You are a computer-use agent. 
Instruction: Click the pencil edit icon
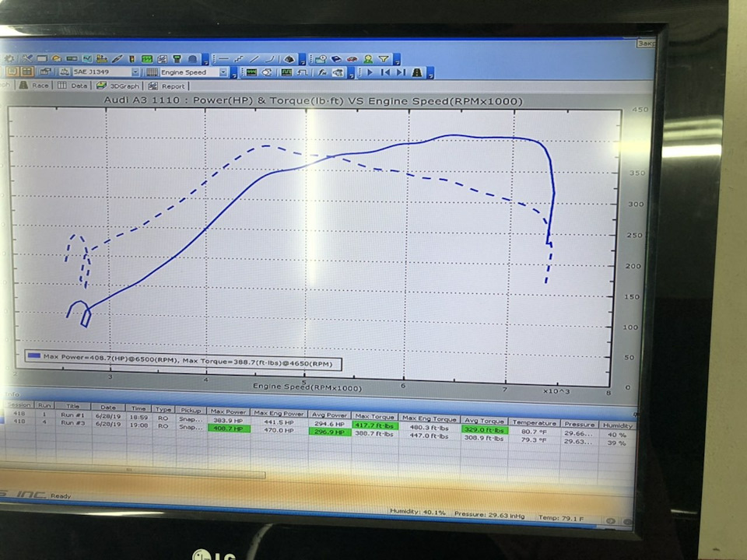click(117, 59)
